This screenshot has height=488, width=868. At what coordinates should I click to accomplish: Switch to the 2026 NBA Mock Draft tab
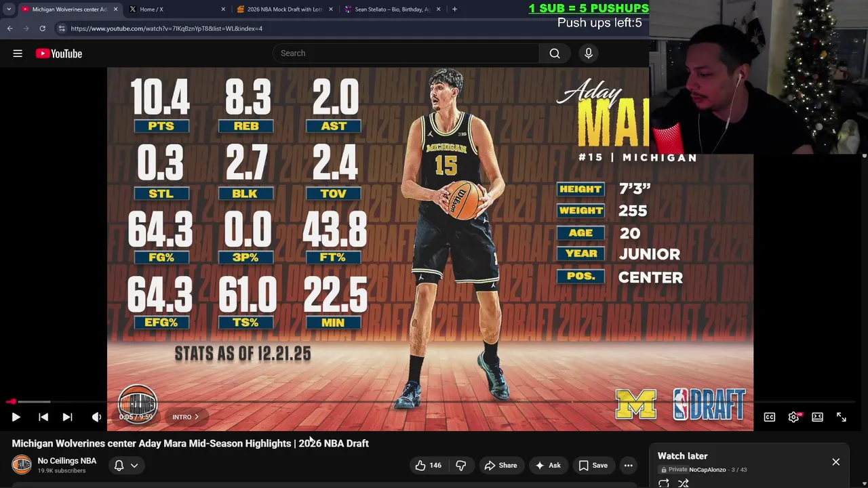[285, 9]
